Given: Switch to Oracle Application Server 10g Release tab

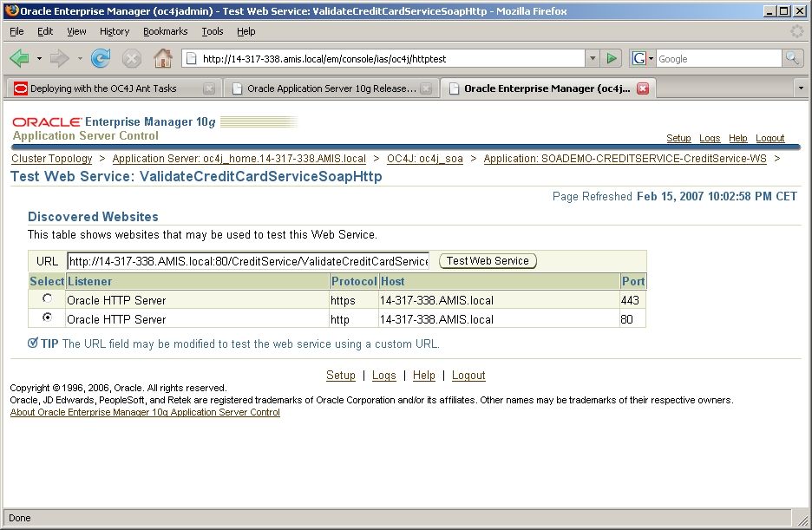Looking at the screenshot, I should pyautogui.click(x=331, y=88).
